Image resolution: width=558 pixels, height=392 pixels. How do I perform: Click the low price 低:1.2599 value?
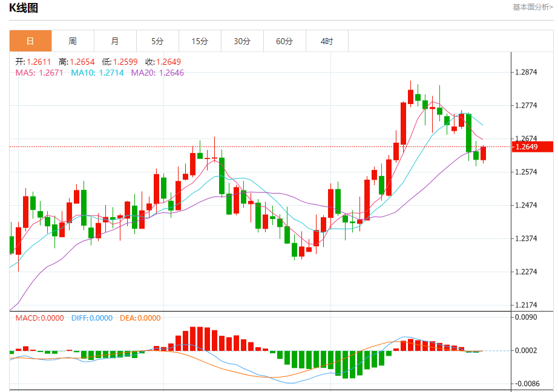pyautogui.click(x=120, y=62)
